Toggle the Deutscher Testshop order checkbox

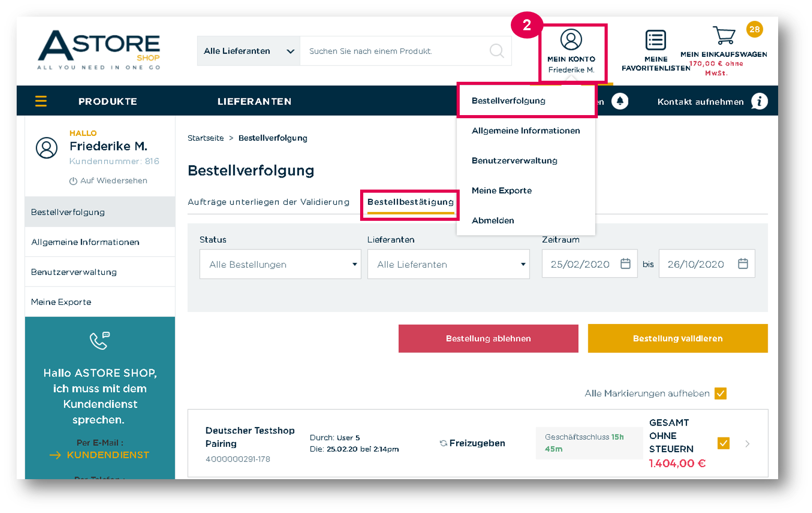[723, 443]
